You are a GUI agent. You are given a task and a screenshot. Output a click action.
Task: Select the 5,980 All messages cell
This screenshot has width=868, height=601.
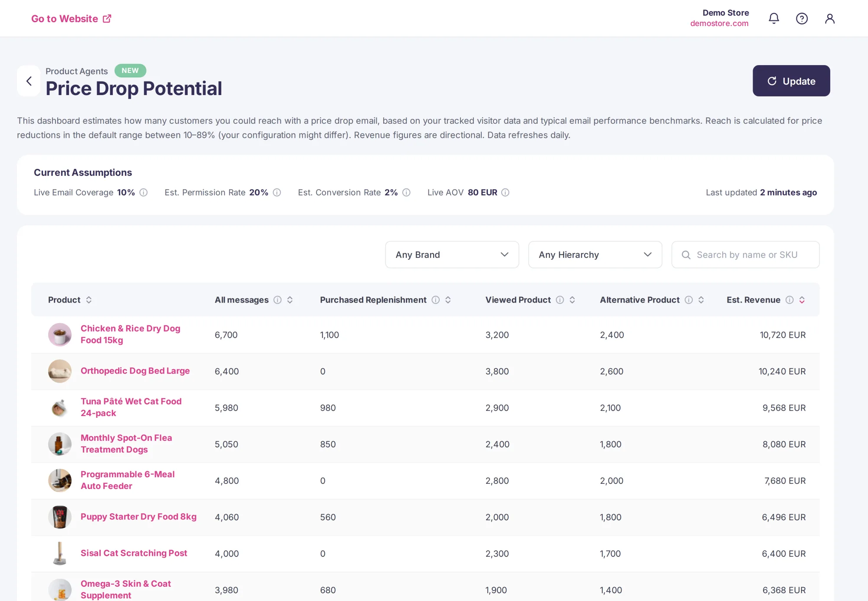pyautogui.click(x=227, y=408)
